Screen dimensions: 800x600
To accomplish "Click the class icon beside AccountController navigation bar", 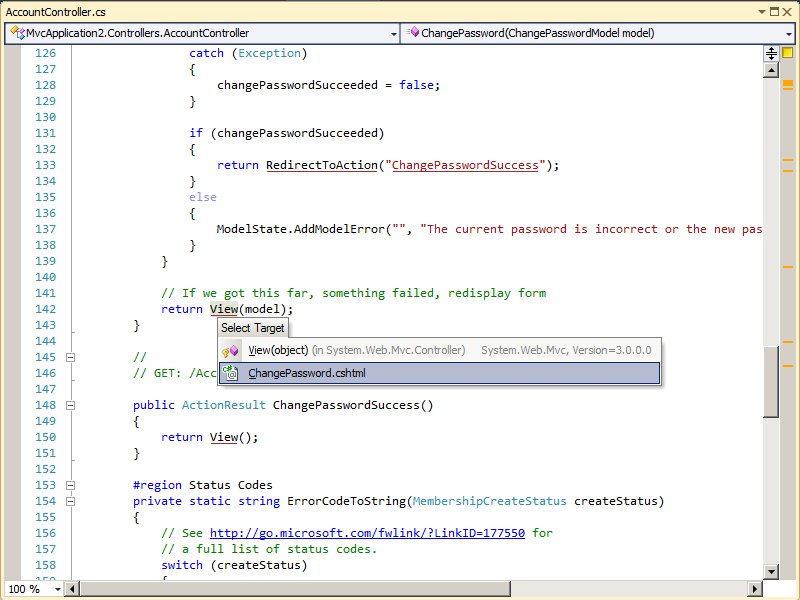I will 14,33.
